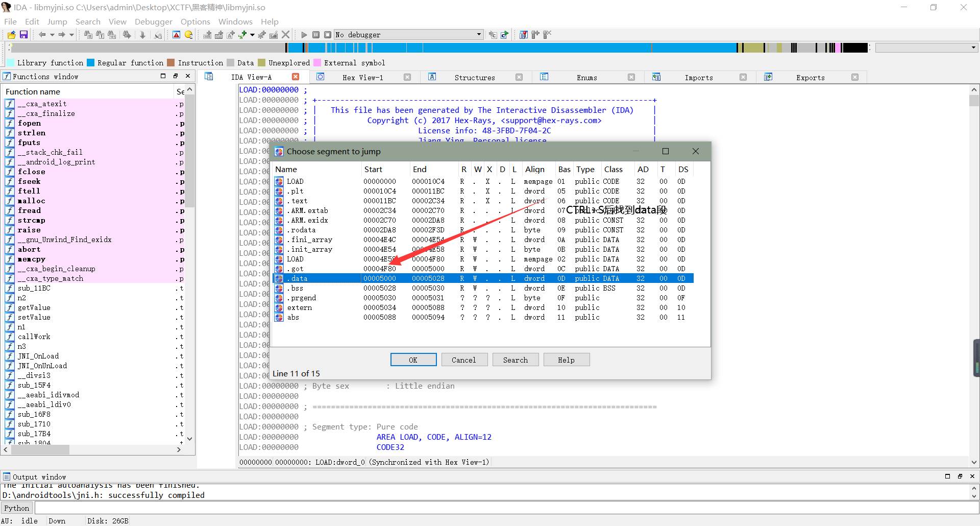Click the Functions window horizontal scrollbar thumb
The width and height of the screenshot is (980, 526).
40,450
